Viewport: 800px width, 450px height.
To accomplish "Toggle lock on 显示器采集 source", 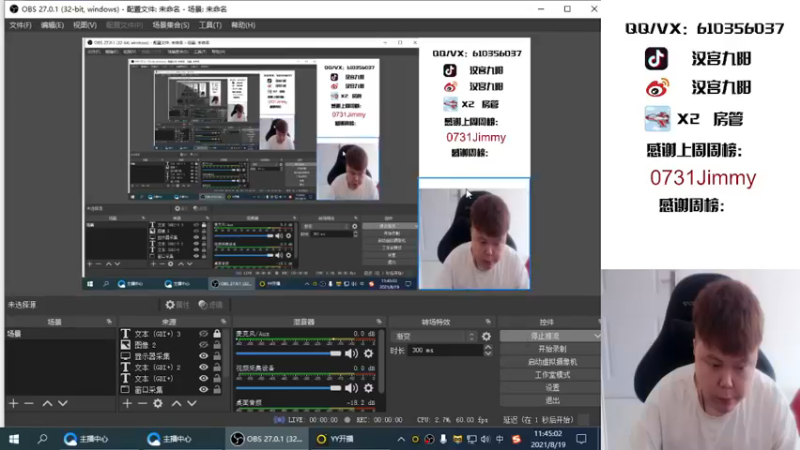I will [x=217, y=356].
